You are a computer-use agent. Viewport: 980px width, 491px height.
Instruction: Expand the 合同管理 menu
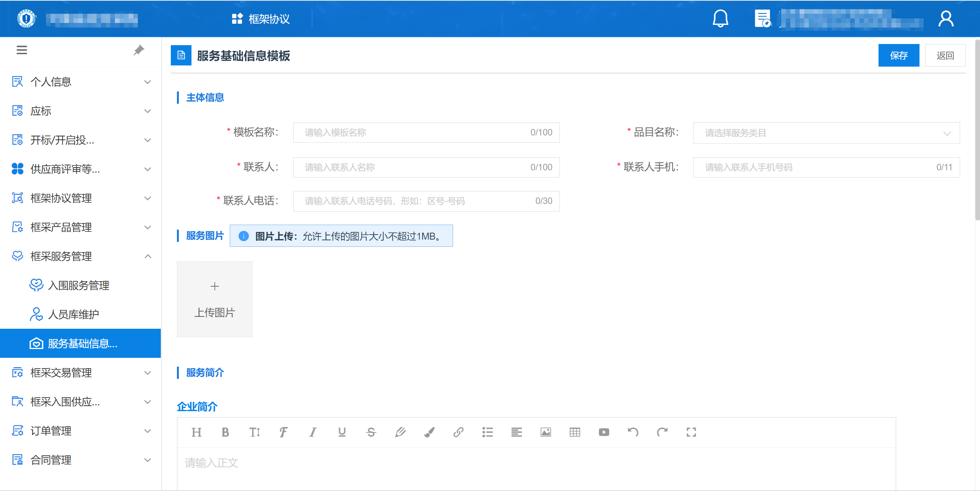pos(80,460)
